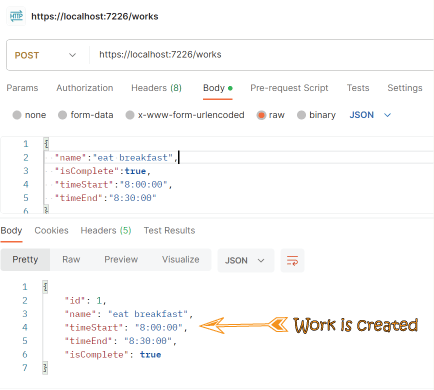
Task: Click the request title https://localhost:7226/works
Action: coord(95,16)
